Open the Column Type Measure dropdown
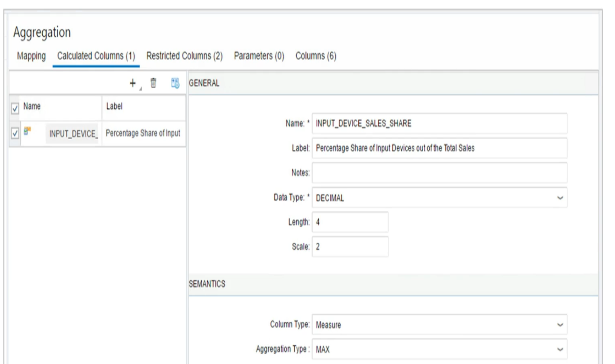The image size is (615, 364). [439, 325]
